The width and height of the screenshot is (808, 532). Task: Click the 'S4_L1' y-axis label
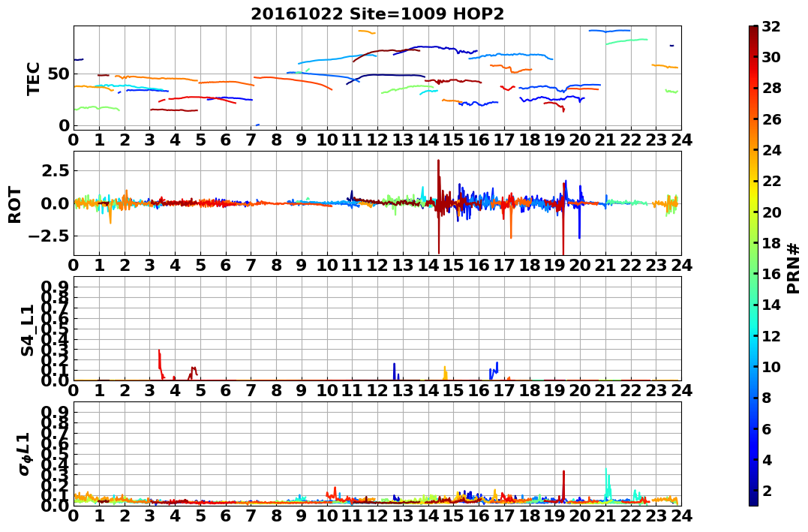point(27,330)
